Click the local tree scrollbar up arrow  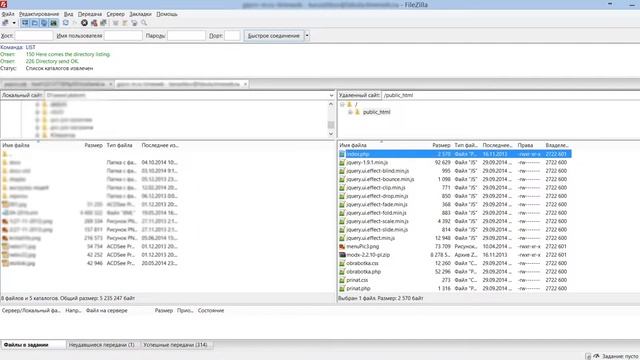[331, 104]
